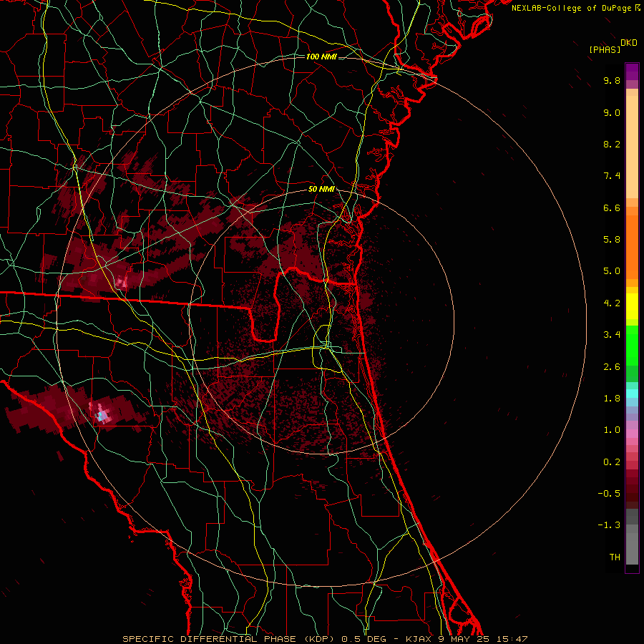Click the 3.4 scale value label
The width and height of the screenshot is (644, 644).
612,335
